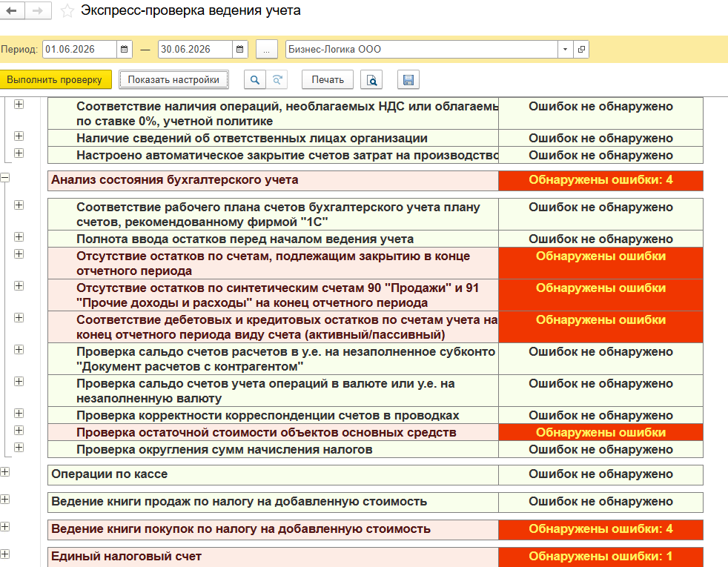
Task: Click the Обнаружены ошибки: 4 cell for книги покупок
Action: (600, 529)
